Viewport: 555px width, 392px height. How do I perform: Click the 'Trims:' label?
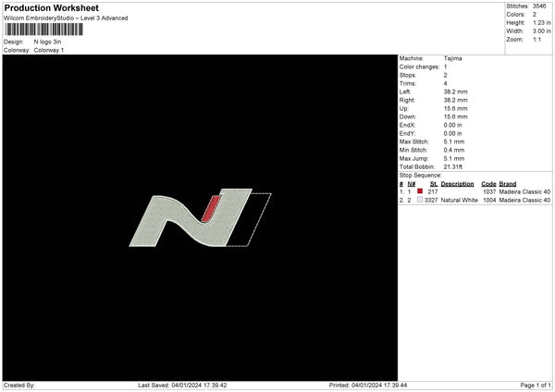[x=408, y=83]
